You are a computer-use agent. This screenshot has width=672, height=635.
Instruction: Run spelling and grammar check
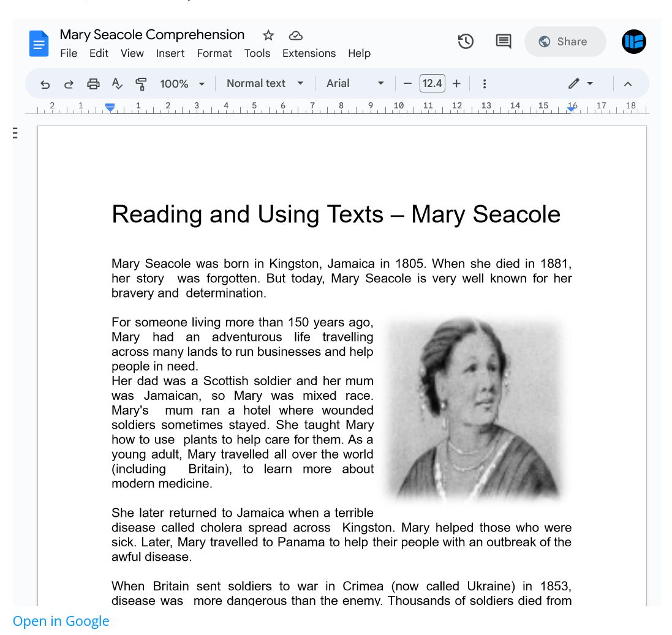117,84
